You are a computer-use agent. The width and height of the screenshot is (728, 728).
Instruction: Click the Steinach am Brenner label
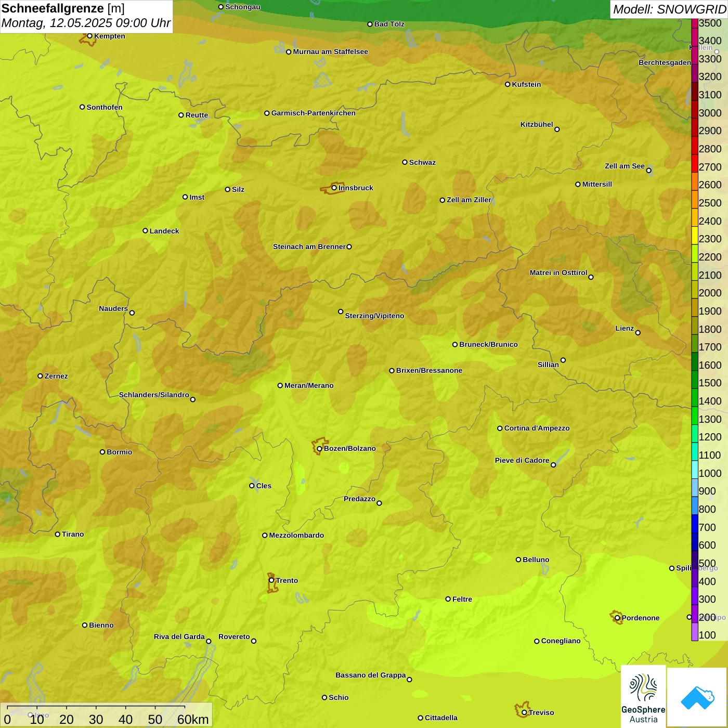(309, 246)
